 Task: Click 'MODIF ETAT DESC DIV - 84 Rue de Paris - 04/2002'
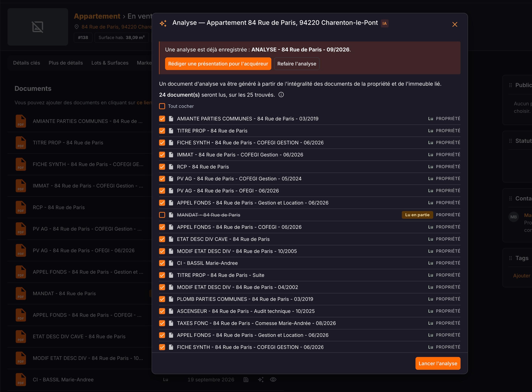(x=237, y=287)
